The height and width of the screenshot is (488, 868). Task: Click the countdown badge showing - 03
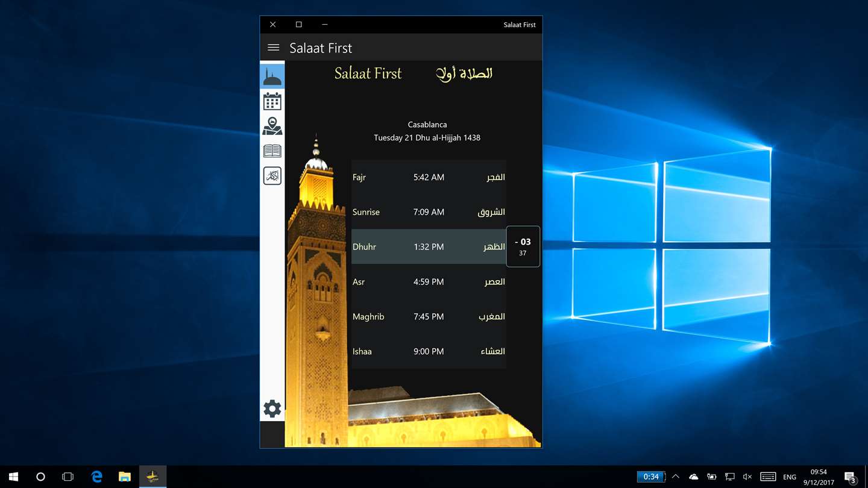click(523, 246)
